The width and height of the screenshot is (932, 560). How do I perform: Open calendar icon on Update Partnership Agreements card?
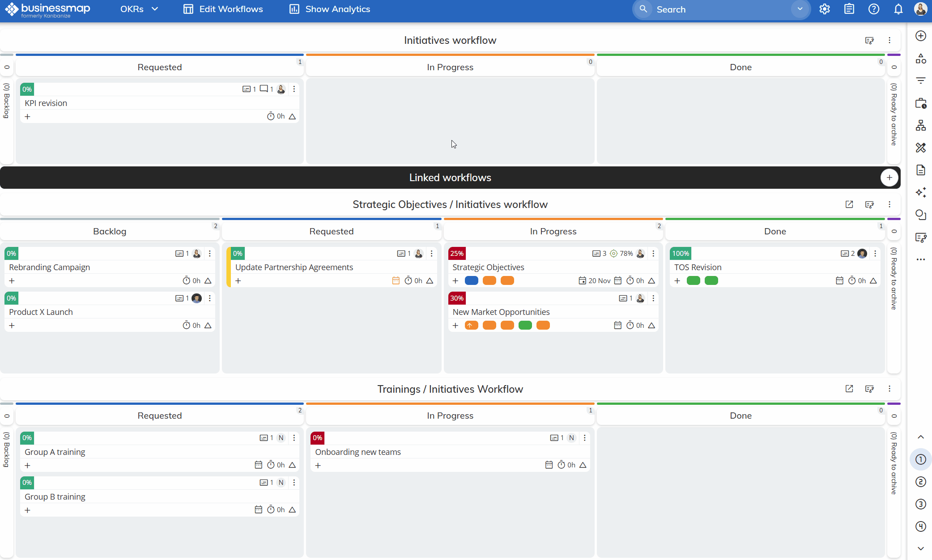[x=396, y=280]
